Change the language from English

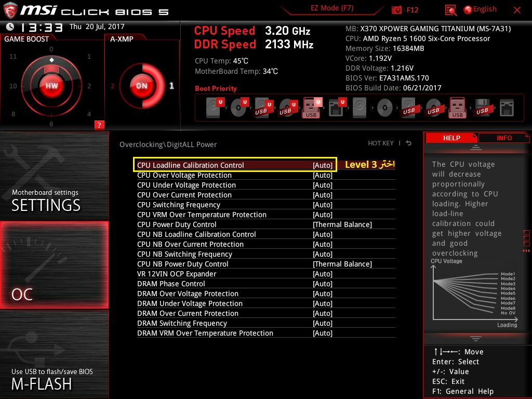(x=480, y=9)
